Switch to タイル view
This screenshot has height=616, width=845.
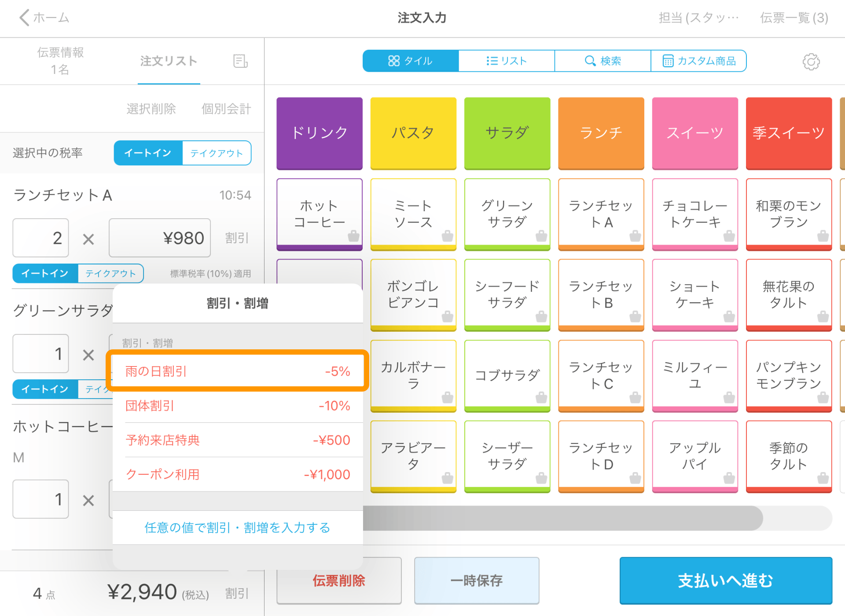pyautogui.click(x=411, y=61)
